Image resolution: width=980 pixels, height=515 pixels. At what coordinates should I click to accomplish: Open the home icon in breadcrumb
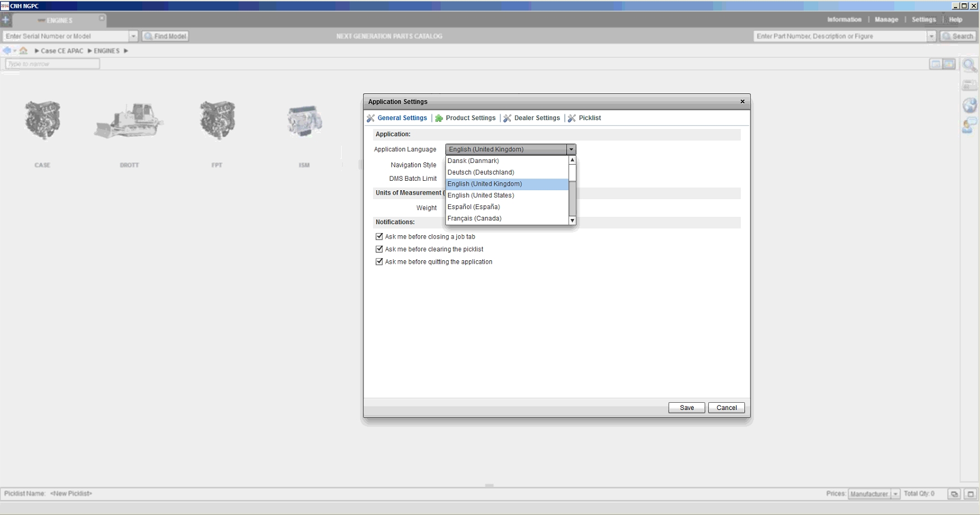[x=23, y=51]
